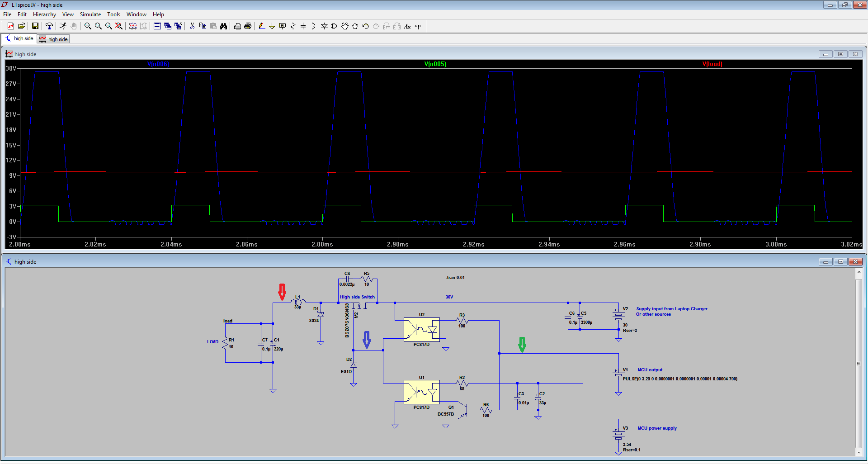Click the Print Setup icon

[x=237, y=26]
